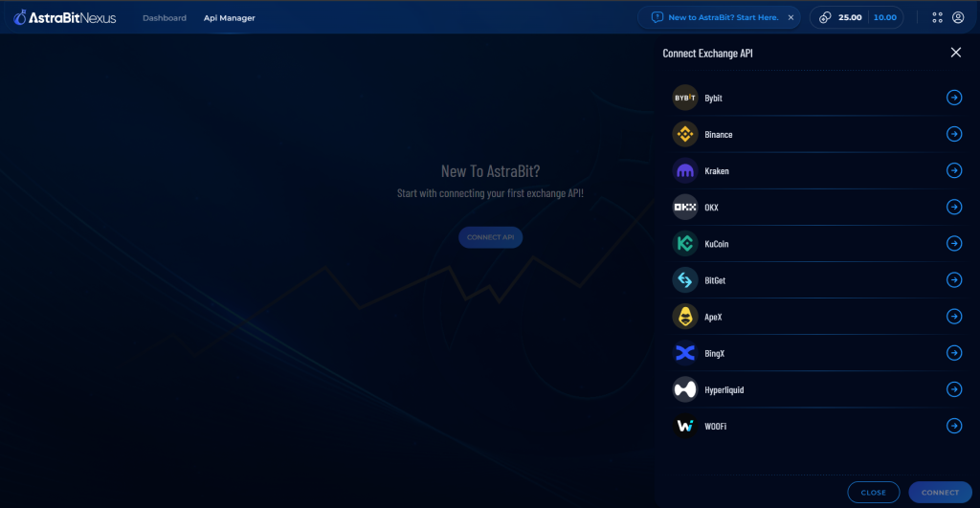Viewport: 980px width, 508px height.
Task: Select the Kraken exchange name
Action: click(716, 170)
